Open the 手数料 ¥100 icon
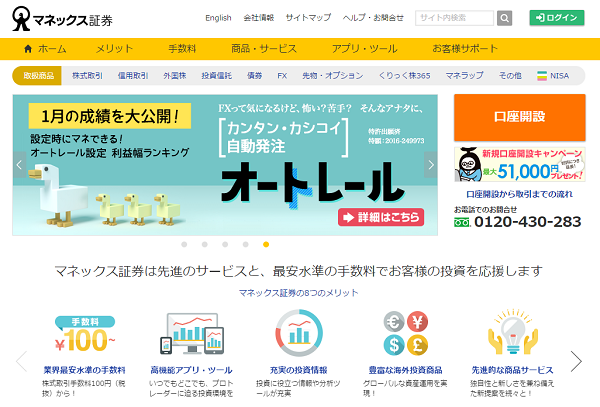 click(85, 334)
